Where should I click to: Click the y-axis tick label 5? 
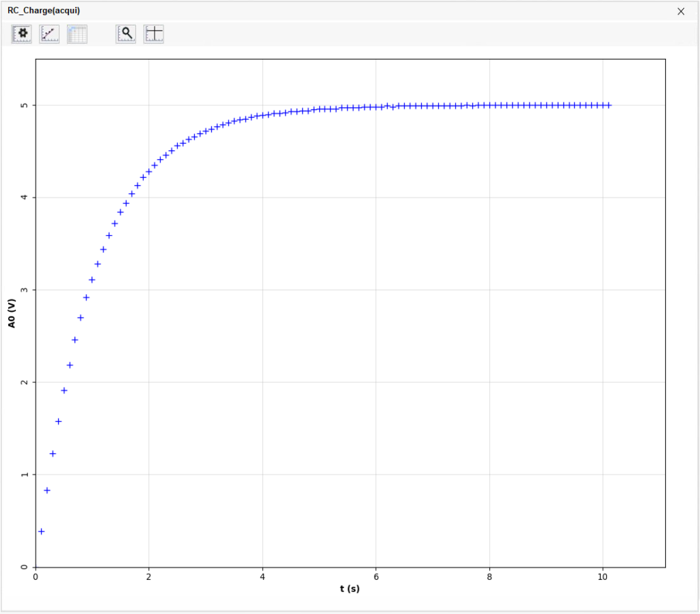click(25, 105)
